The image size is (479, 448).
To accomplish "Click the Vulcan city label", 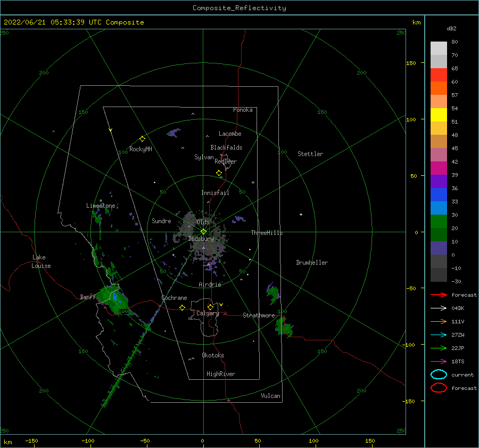I will pos(271,396).
